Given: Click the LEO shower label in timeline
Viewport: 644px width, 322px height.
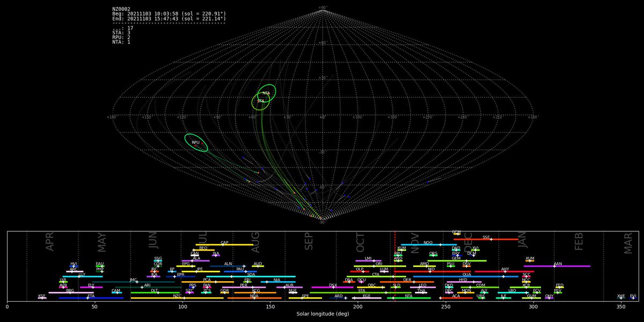Looking at the screenshot, I should click(423, 285).
